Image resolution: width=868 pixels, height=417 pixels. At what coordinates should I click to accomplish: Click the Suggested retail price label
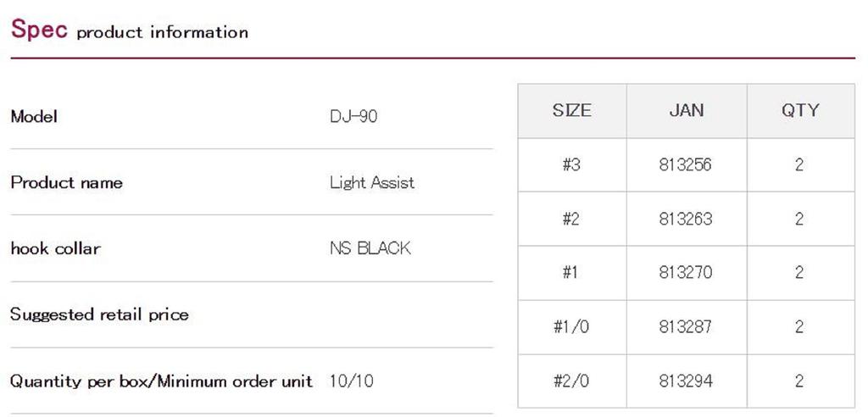point(99,314)
